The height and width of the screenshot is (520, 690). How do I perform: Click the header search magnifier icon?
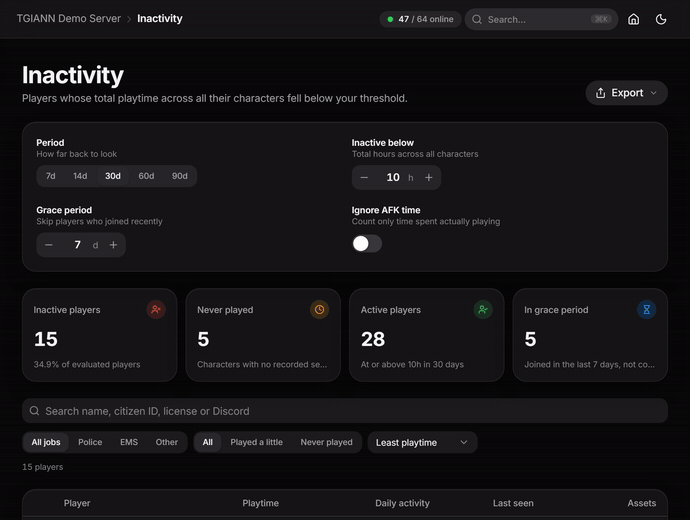[477, 19]
